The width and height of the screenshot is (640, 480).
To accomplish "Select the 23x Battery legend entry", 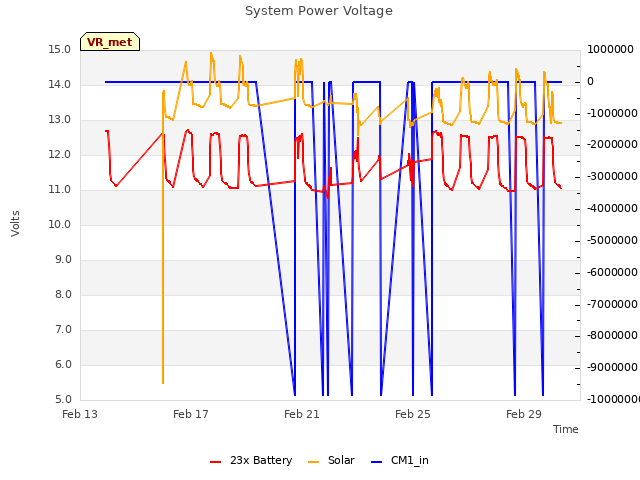I will (x=251, y=460).
